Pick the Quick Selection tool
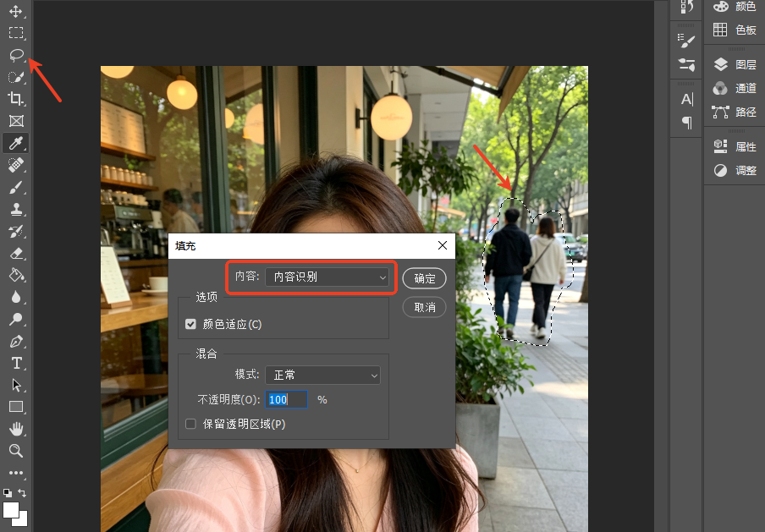 pos(15,77)
